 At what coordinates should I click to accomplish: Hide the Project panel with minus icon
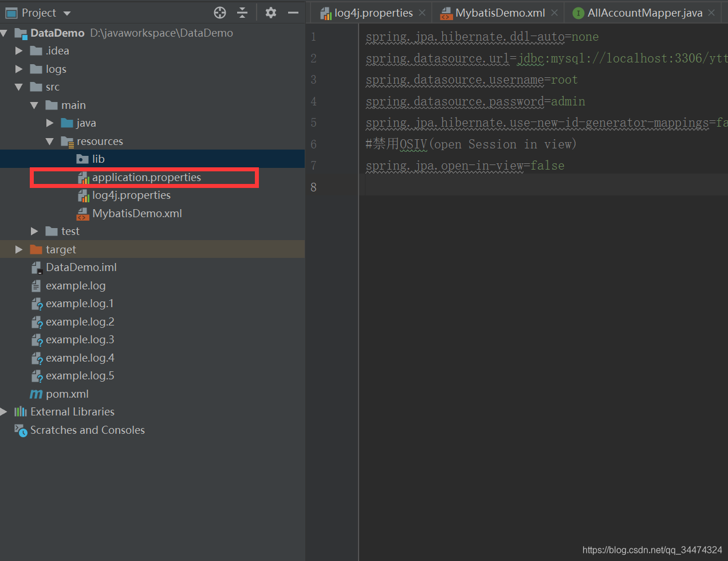click(293, 13)
